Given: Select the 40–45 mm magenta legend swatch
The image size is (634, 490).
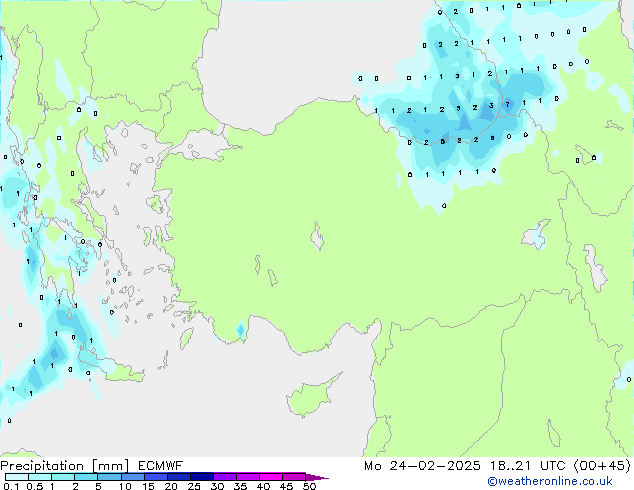Looking at the screenshot, I should [x=271, y=477].
